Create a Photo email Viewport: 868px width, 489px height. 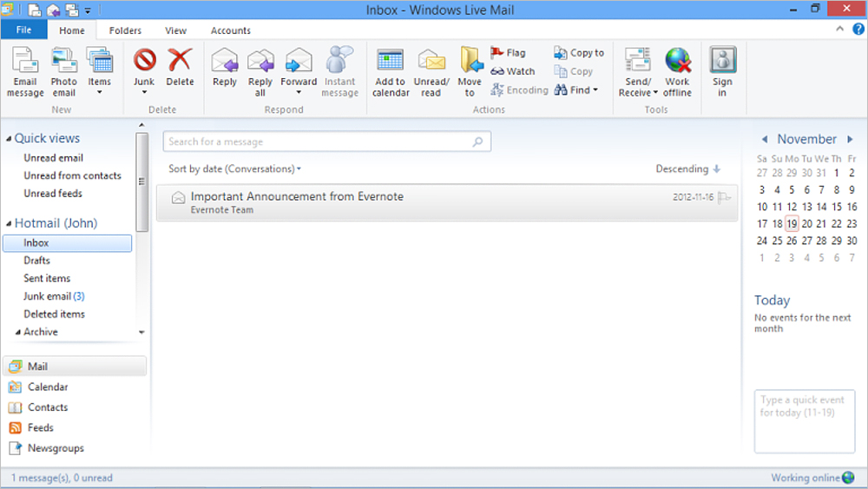point(63,73)
